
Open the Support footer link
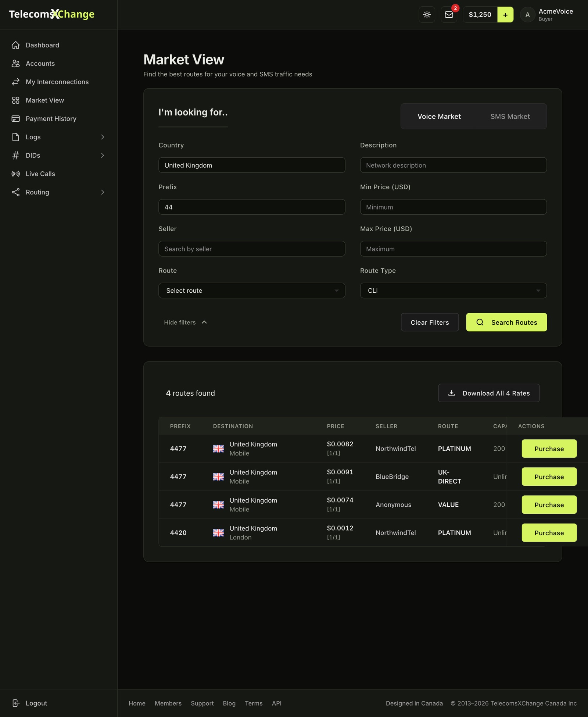[202, 703]
